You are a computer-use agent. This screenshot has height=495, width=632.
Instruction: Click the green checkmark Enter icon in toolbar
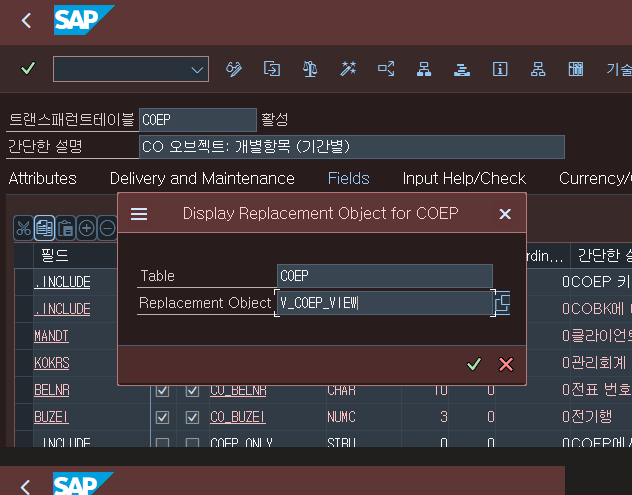[28, 68]
